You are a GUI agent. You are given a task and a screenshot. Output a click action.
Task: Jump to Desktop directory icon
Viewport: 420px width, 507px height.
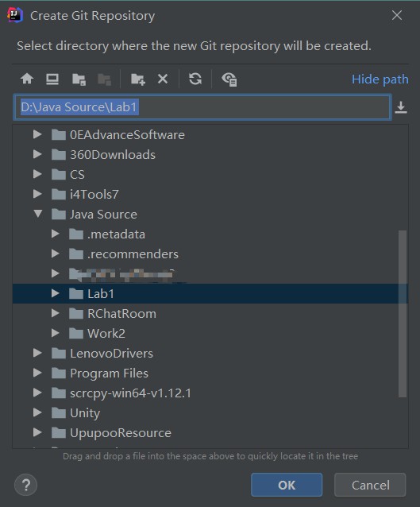click(52, 79)
